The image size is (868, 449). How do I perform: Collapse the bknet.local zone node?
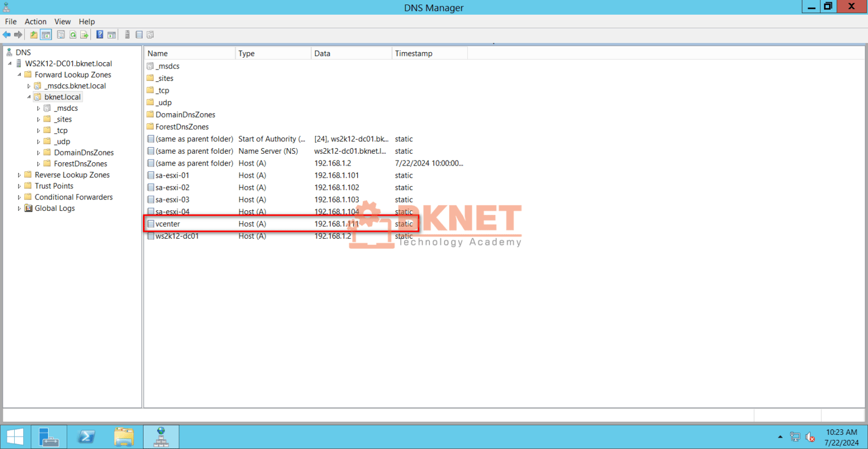(x=28, y=97)
